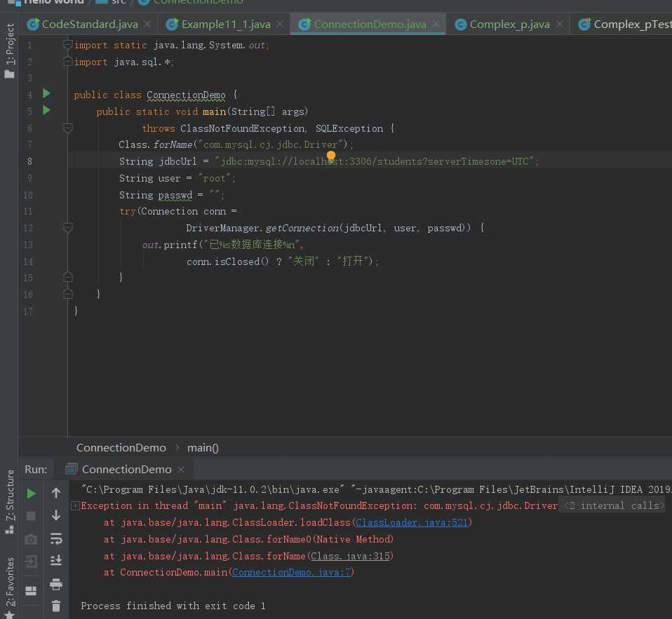Rerun ConnectionDemo with the green play icon

[31, 494]
